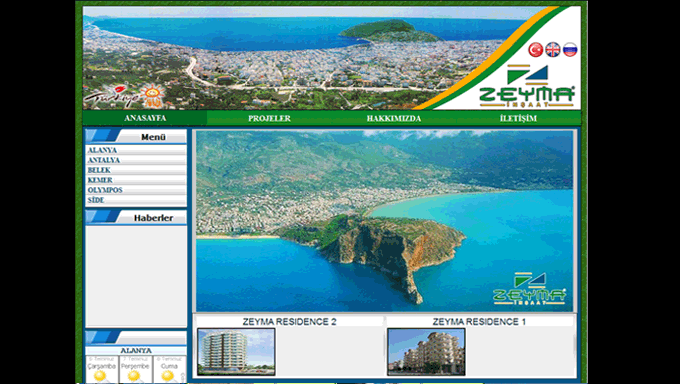Image resolution: width=680 pixels, height=384 pixels.
Task: Open the Zeyma Residence 1 thumbnail
Action: [426, 351]
